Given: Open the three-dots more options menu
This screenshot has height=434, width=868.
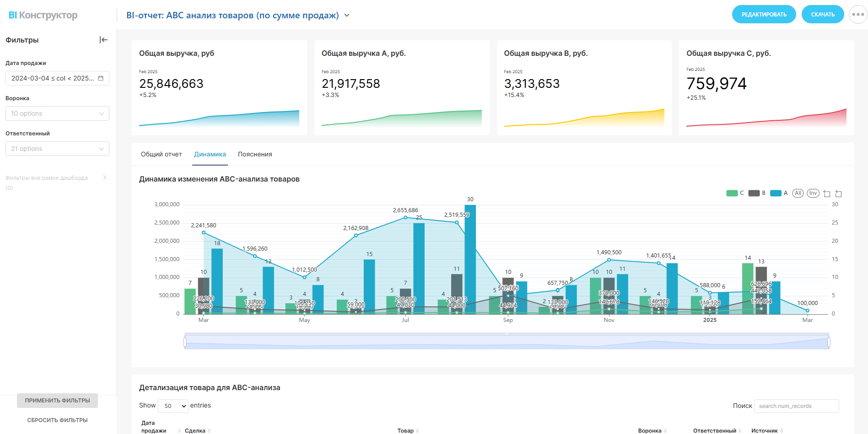Looking at the screenshot, I should [857, 15].
